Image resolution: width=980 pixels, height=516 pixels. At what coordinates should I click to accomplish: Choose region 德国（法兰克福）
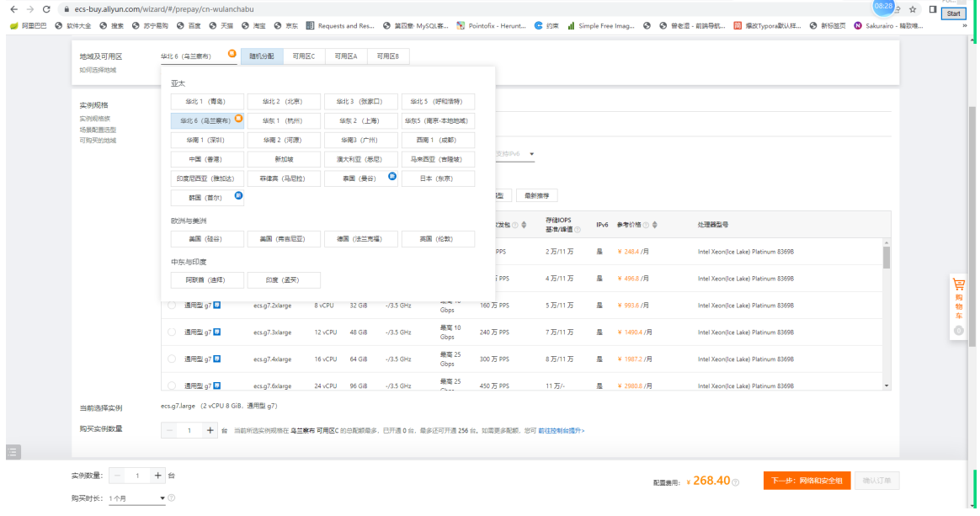[x=360, y=238]
